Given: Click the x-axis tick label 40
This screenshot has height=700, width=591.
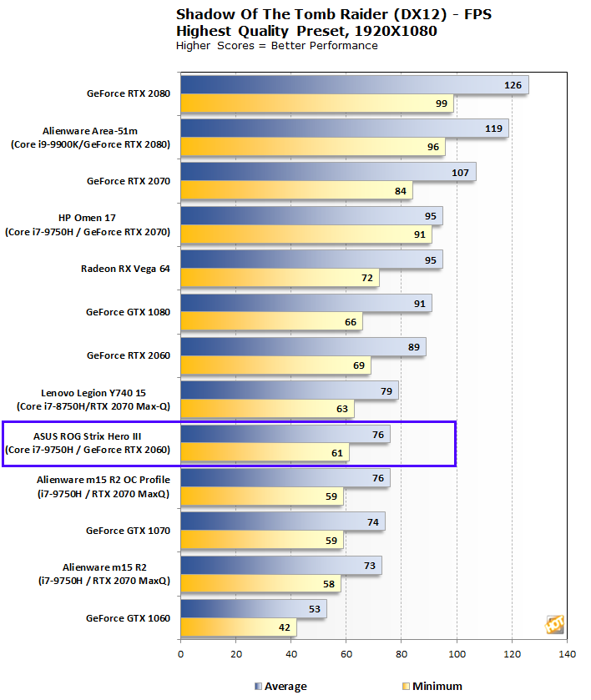Looking at the screenshot, I should click(x=291, y=654).
